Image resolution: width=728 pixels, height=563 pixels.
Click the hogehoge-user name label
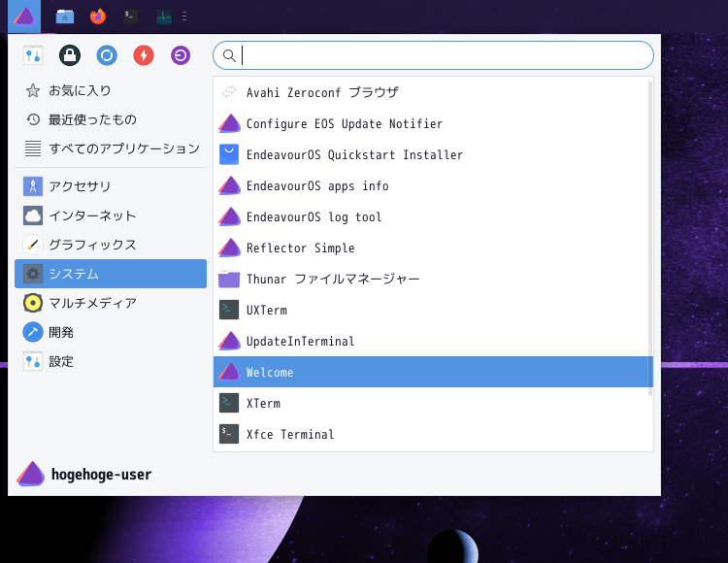[101, 475]
